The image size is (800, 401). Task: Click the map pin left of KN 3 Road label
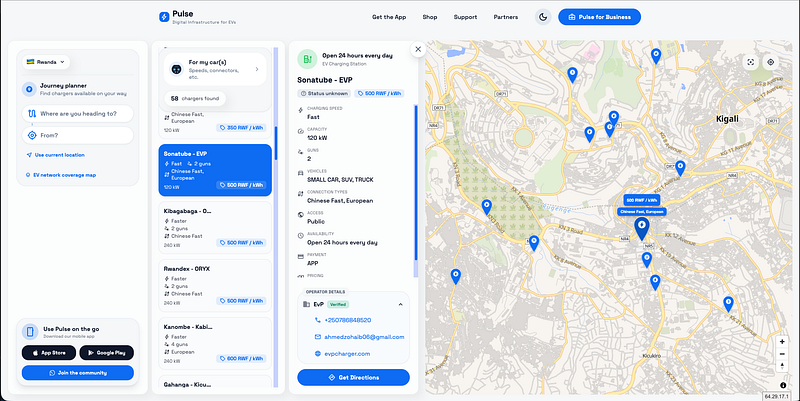[x=534, y=243]
